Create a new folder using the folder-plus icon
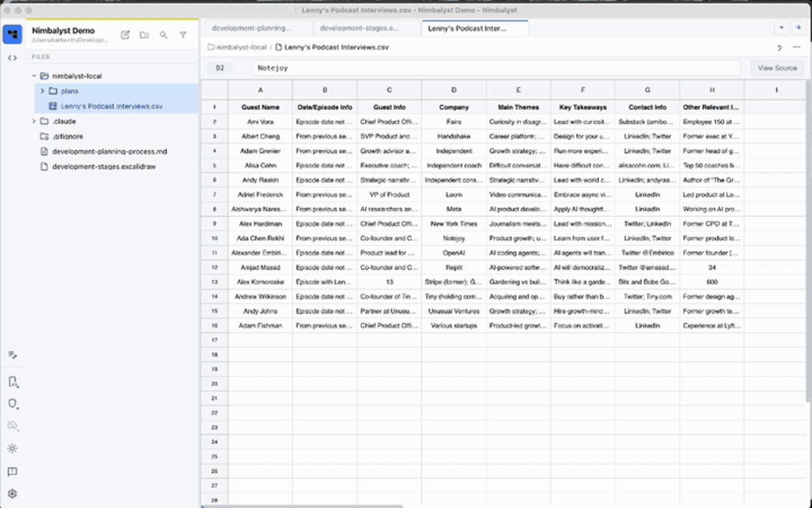 point(145,35)
